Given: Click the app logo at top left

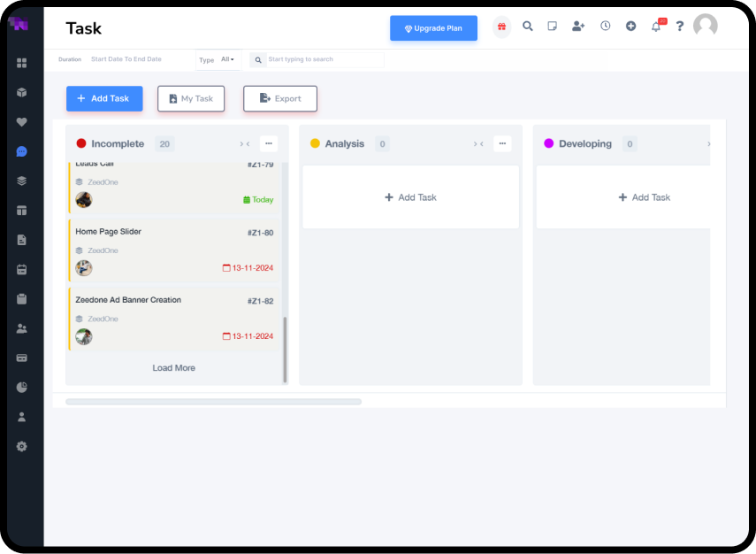Looking at the screenshot, I should 19,24.
